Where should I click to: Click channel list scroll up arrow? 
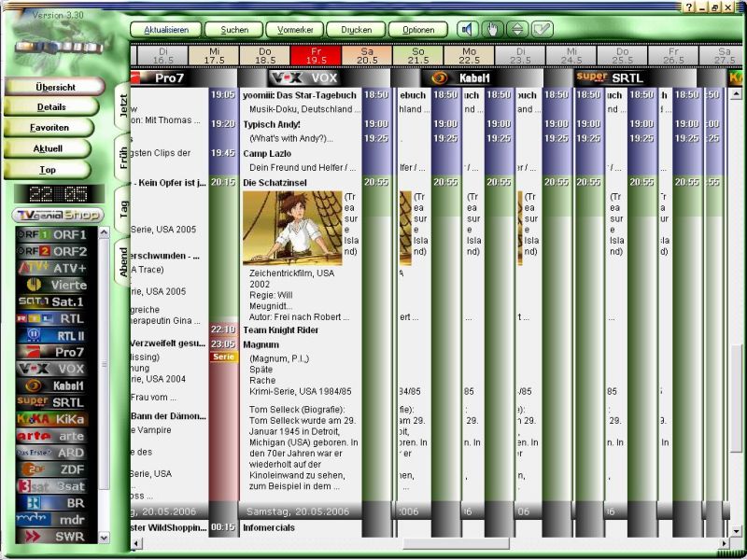[x=104, y=232]
